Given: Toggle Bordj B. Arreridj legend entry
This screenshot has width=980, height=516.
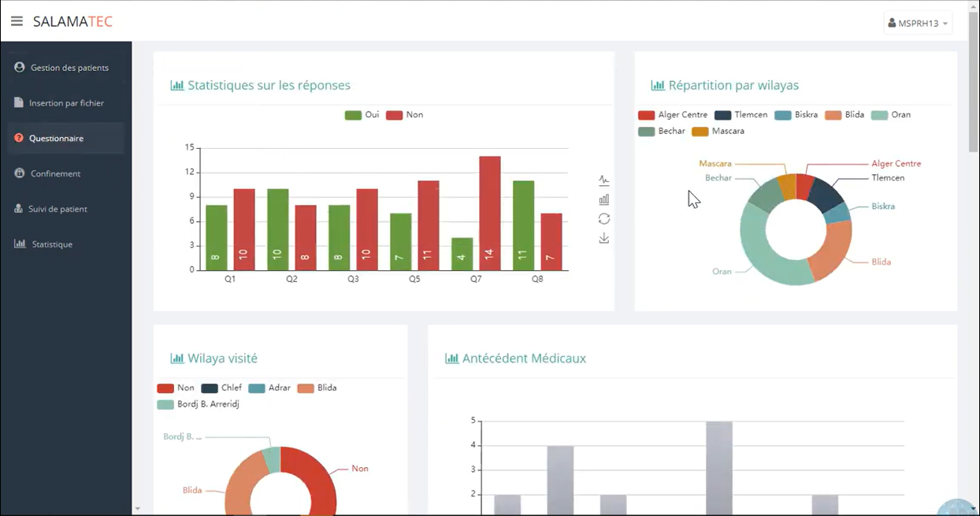Looking at the screenshot, I should pyautogui.click(x=198, y=404).
